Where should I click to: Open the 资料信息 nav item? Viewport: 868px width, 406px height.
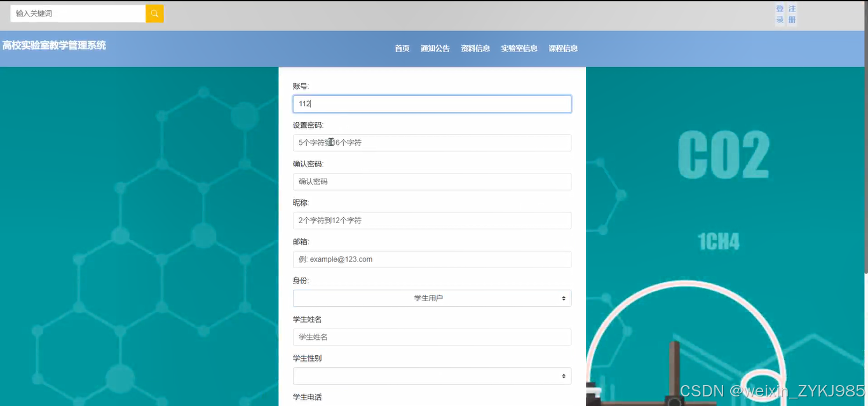coord(475,49)
